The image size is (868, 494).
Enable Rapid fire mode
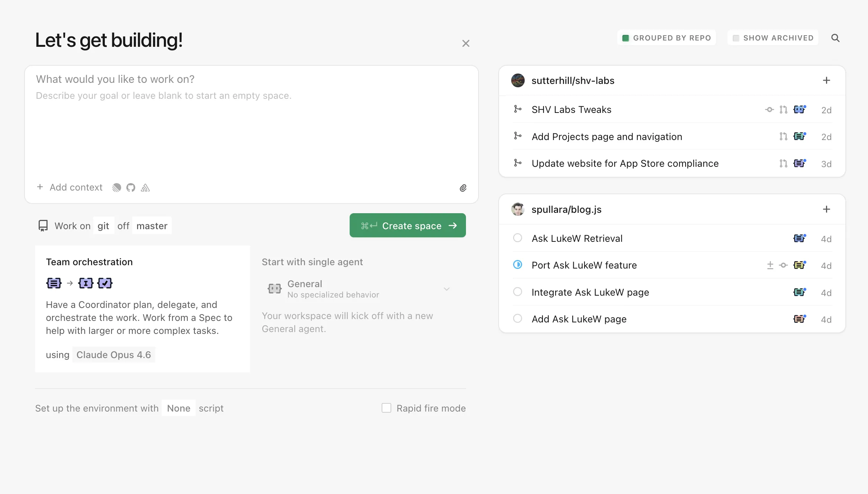386,408
